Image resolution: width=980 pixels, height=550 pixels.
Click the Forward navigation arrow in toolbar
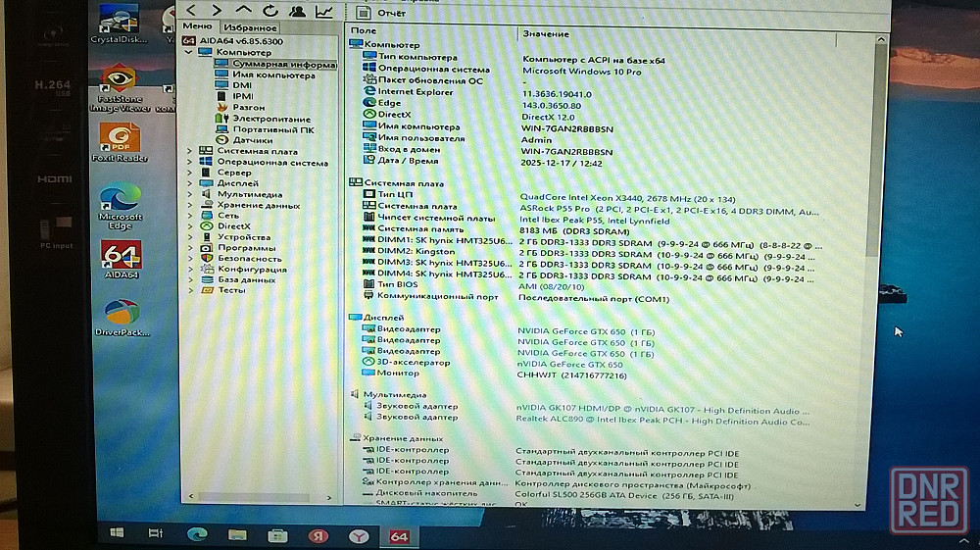pos(217,12)
